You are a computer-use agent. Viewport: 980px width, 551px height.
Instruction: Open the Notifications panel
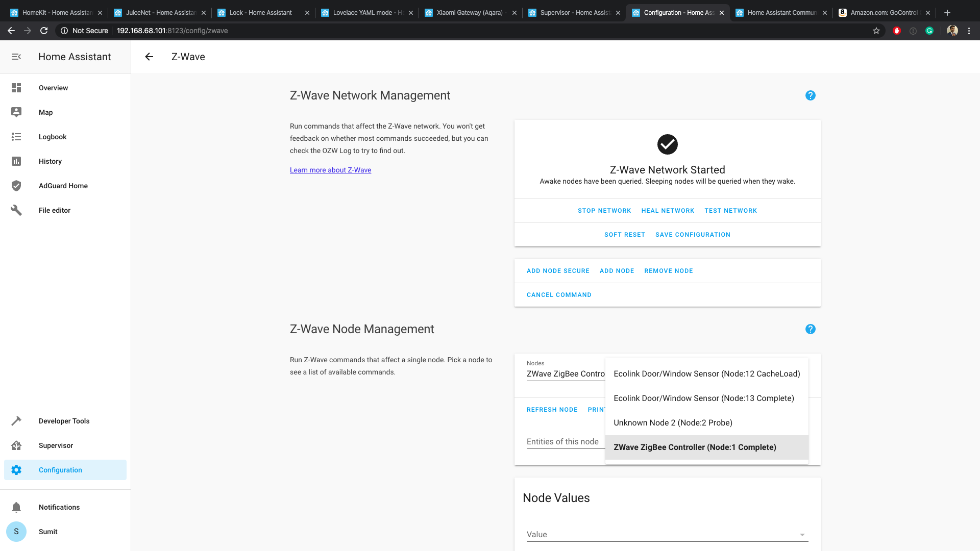(x=59, y=507)
